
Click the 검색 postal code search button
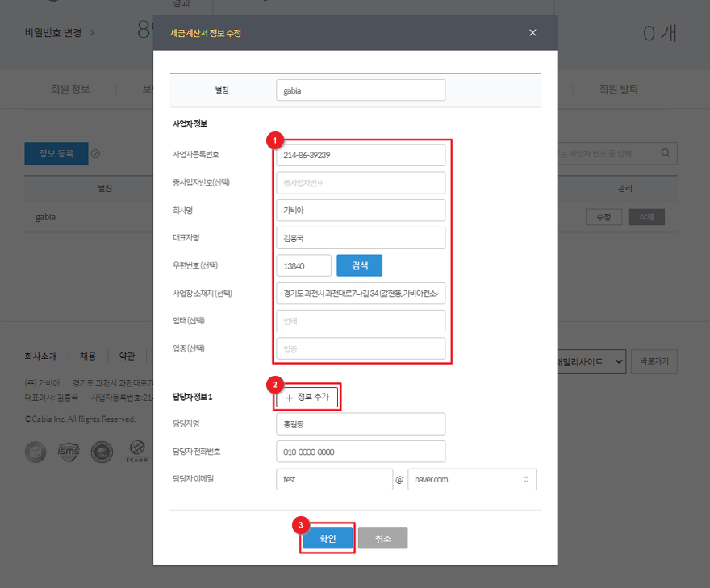tap(359, 265)
